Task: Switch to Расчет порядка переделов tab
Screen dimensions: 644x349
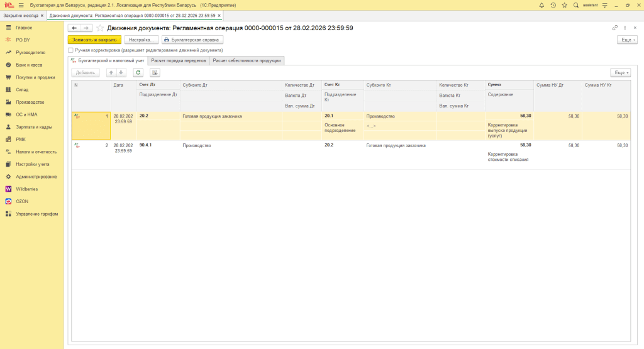Action: 179,61
